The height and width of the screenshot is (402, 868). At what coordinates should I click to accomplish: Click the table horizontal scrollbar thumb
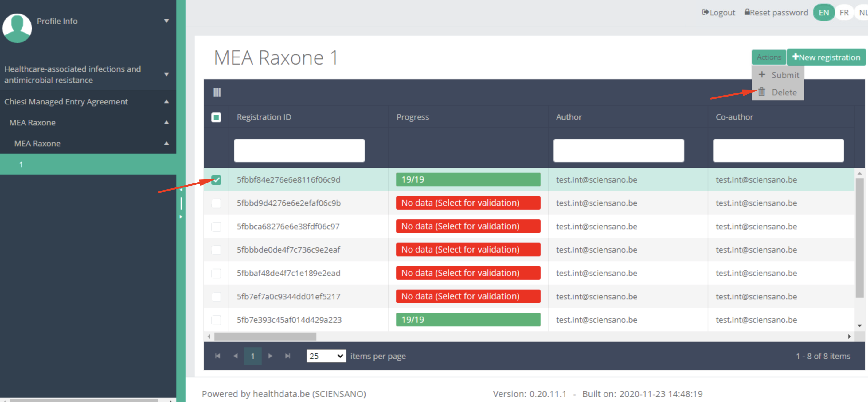coord(265,336)
